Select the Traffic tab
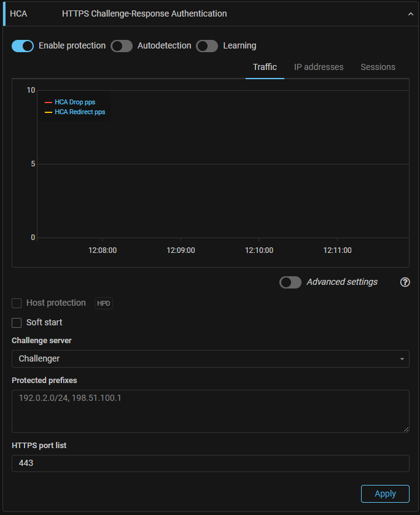The image size is (420, 515). pos(265,67)
